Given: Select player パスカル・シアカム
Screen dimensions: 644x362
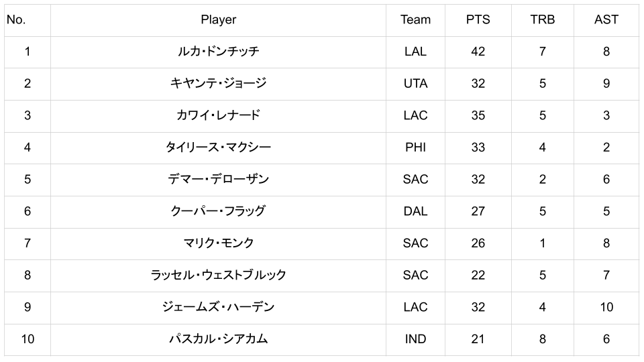Looking at the screenshot, I should coord(218,339).
